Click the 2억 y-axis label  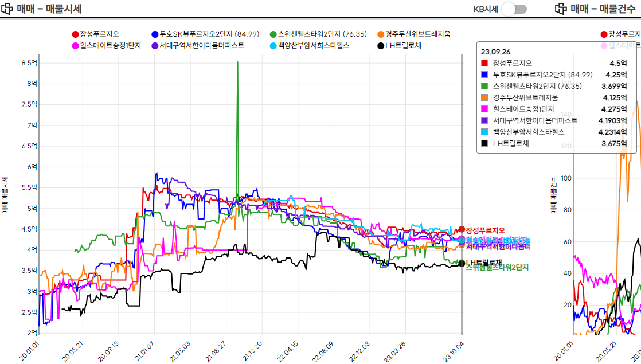[32, 333]
